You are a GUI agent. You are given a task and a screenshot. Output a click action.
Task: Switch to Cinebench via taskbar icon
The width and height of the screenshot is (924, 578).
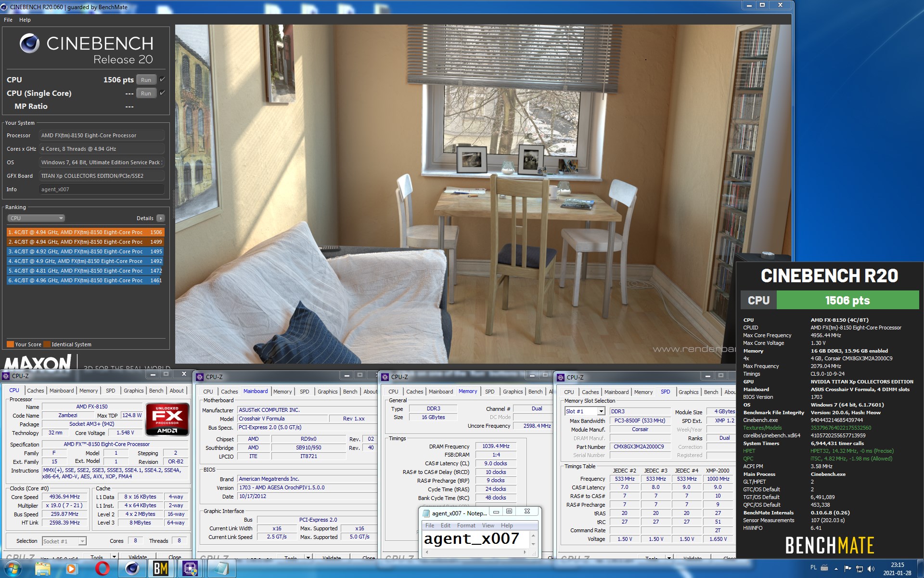pyautogui.click(x=132, y=569)
